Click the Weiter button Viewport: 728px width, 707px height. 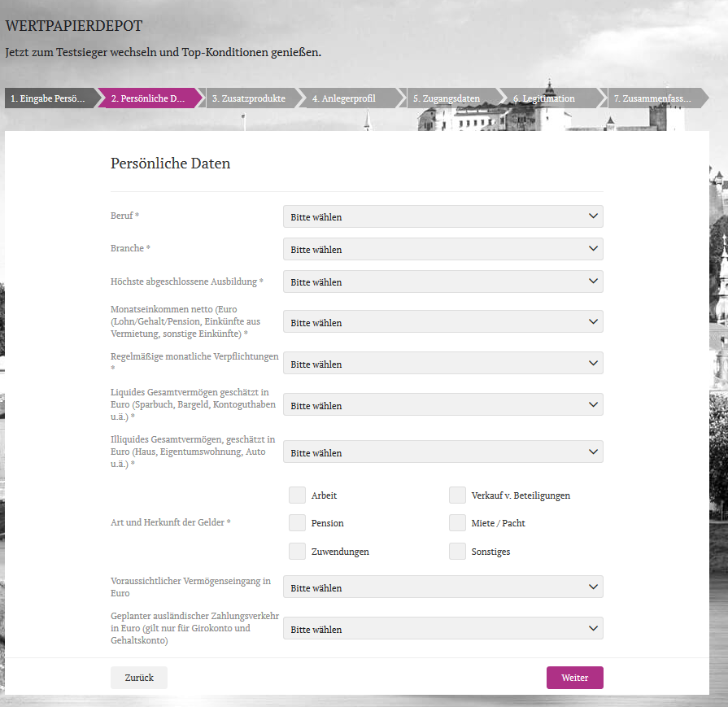tap(574, 677)
